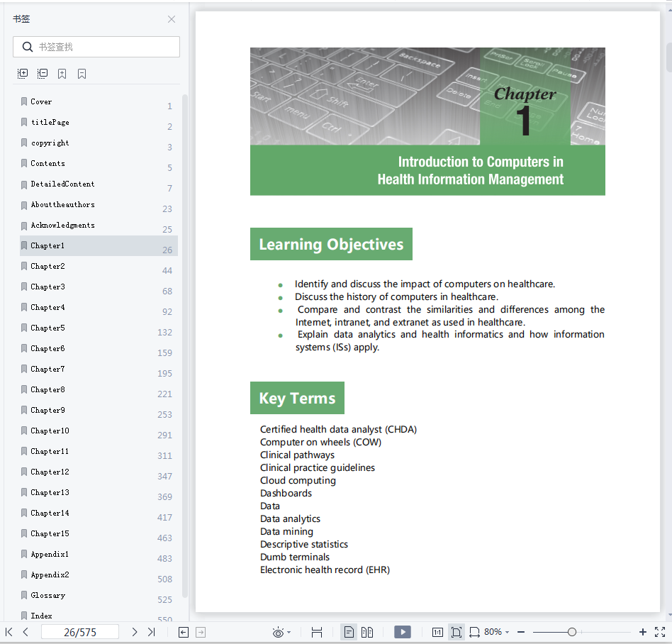Open Chapter9 bookmark
Image resolution: width=672 pixels, height=644 pixels.
pos(99,411)
